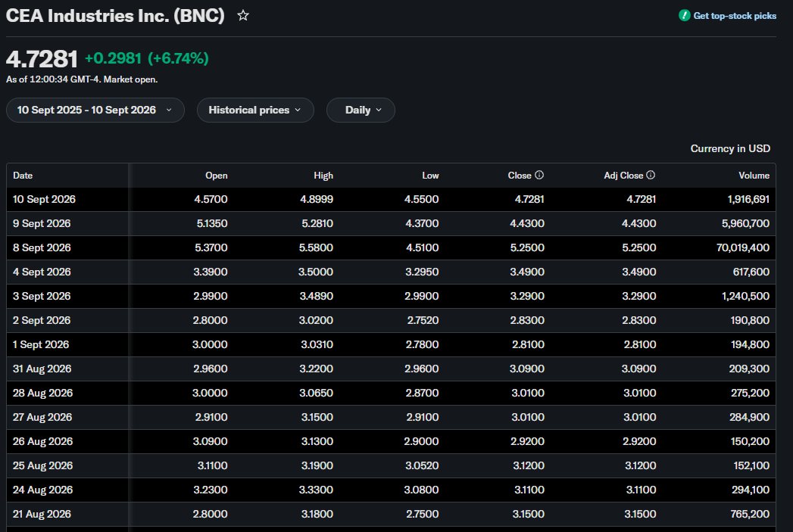Open the Historical prices dropdown
793x532 pixels.
(x=255, y=110)
